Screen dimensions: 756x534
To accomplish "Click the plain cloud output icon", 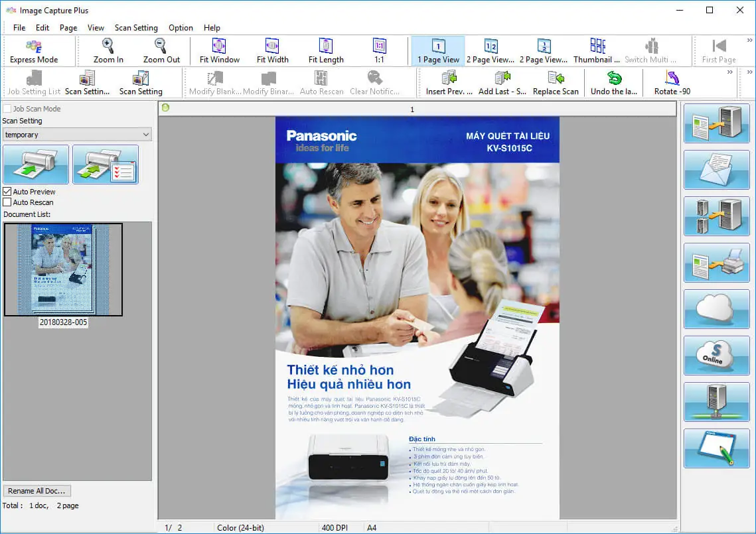I will pyautogui.click(x=716, y=309).
